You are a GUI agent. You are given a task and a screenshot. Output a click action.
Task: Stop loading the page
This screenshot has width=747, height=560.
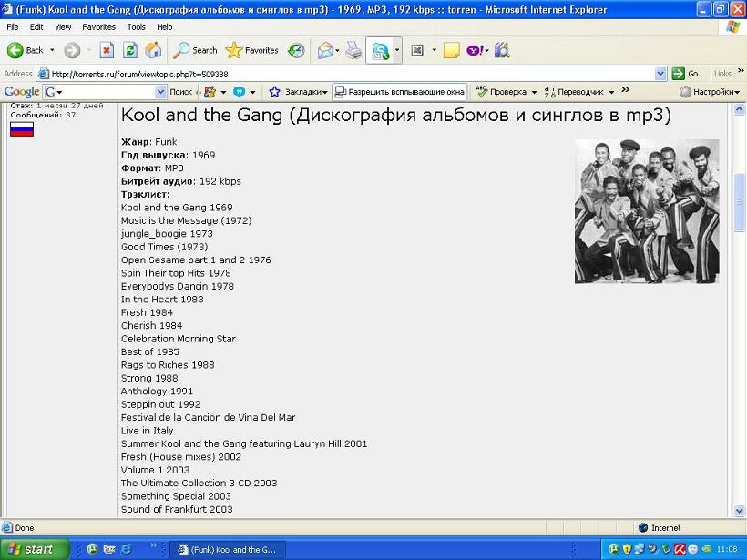click(x=107, y=50)
